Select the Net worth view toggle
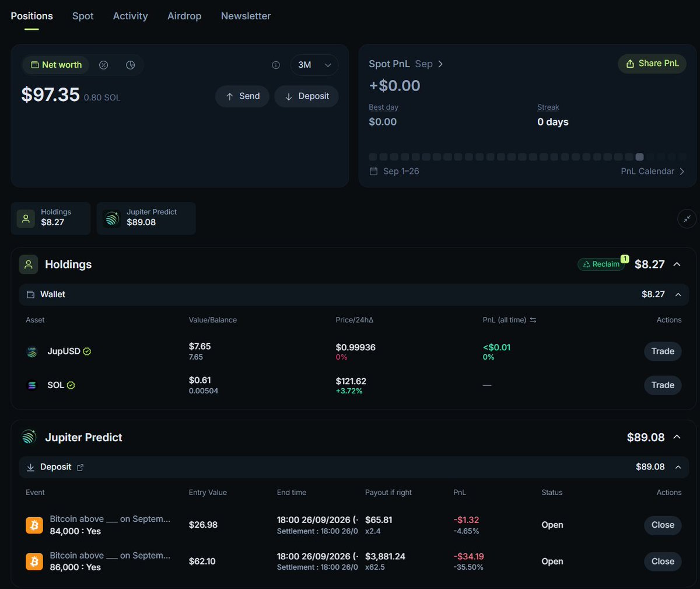Viewport: 700px width, 589px height. pyautogui.click(x=56, y=65)
